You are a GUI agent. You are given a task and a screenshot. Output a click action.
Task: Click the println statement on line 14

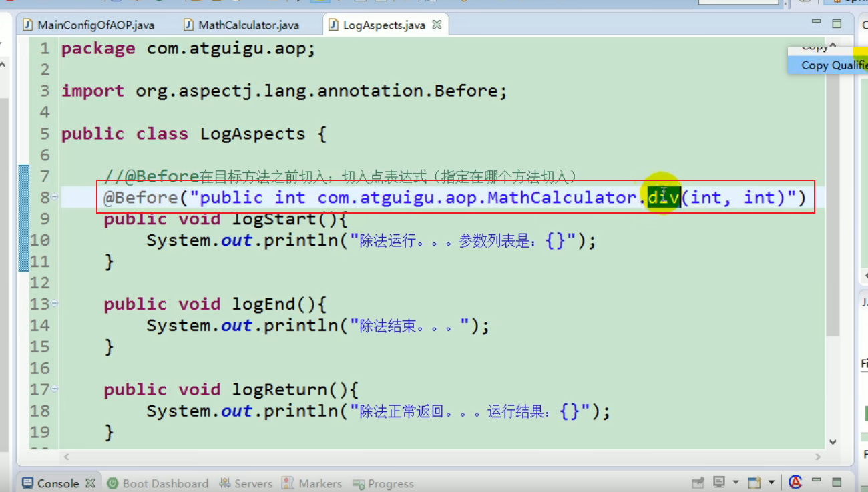click(x=318, y=326)
